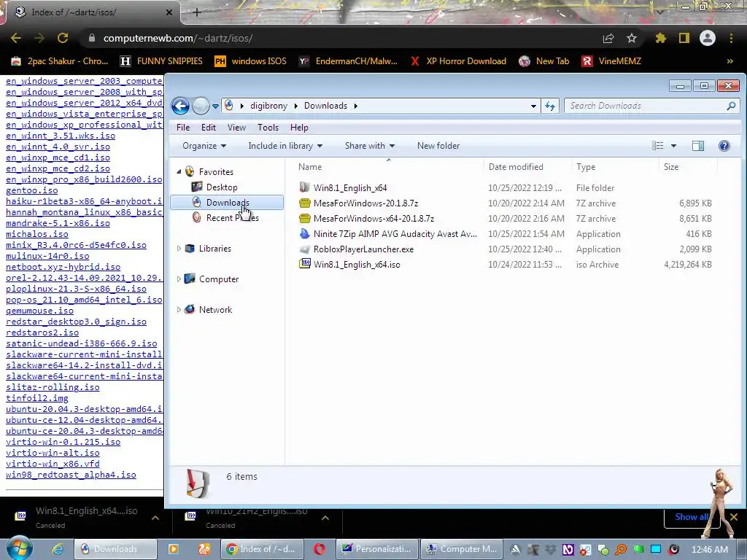Viewport: 747px width, 560px height.
Task: Bookmark this page with star icon
Action: (x=632, y=38)
